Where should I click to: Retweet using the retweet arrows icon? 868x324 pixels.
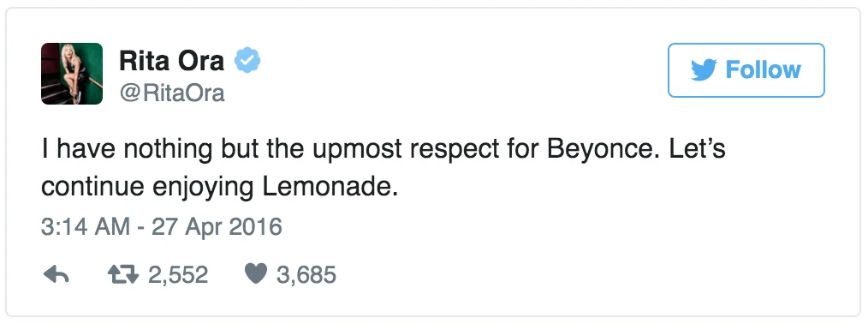[x=123, y=274]
